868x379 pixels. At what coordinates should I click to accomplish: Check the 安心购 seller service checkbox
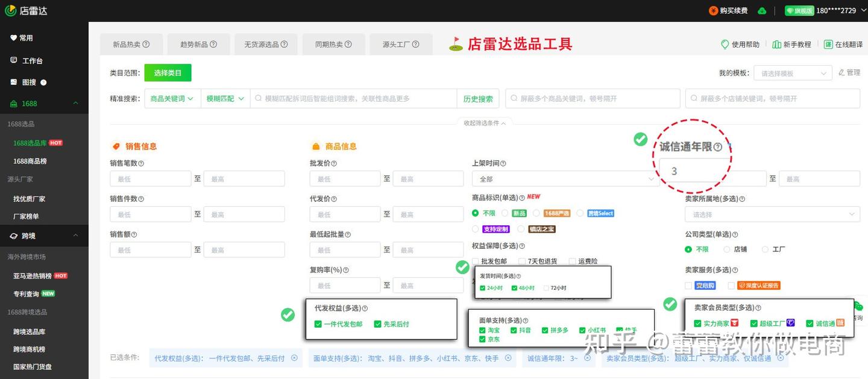(x=688, y=285)
